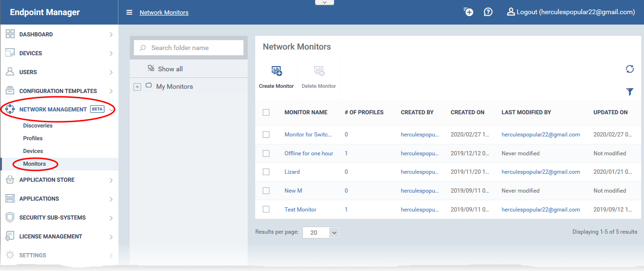The width and height of the screenshot is (644, 271).
Task: Open the help question mark icon
Action: (488, 12)
